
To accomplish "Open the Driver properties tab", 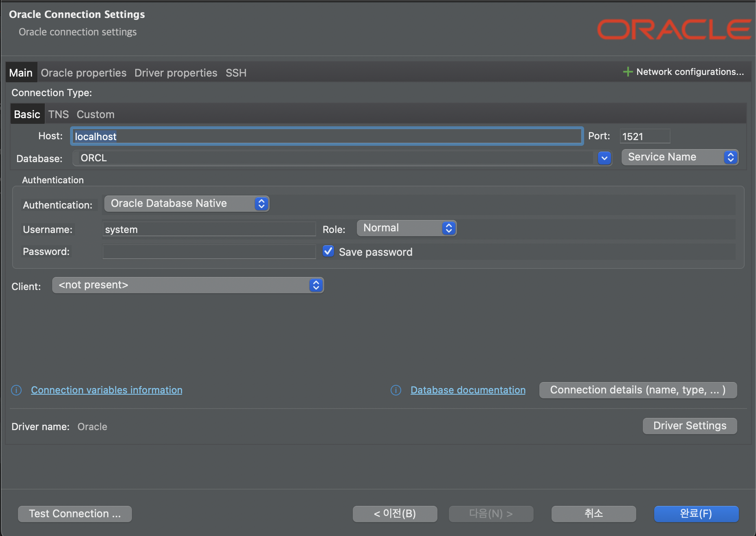I will 176,72.
